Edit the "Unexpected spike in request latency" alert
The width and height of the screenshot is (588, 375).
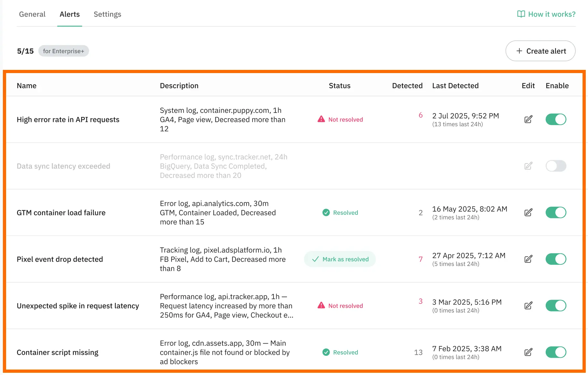(528, 305)
